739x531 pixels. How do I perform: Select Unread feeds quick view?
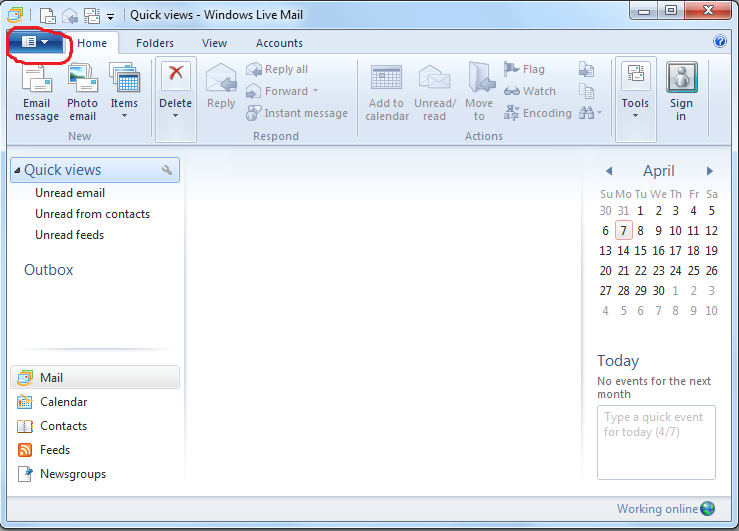69,235
